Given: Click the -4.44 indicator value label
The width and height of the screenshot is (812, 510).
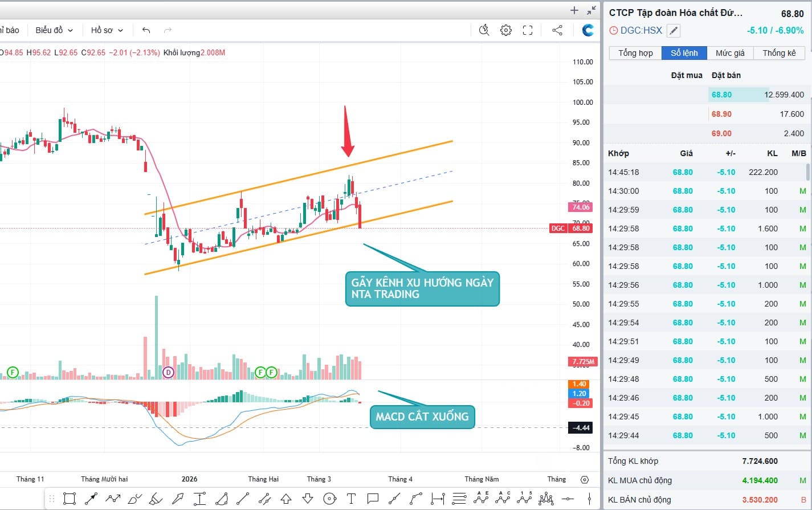Looking at the screenshot, I should tap(581, 427).
